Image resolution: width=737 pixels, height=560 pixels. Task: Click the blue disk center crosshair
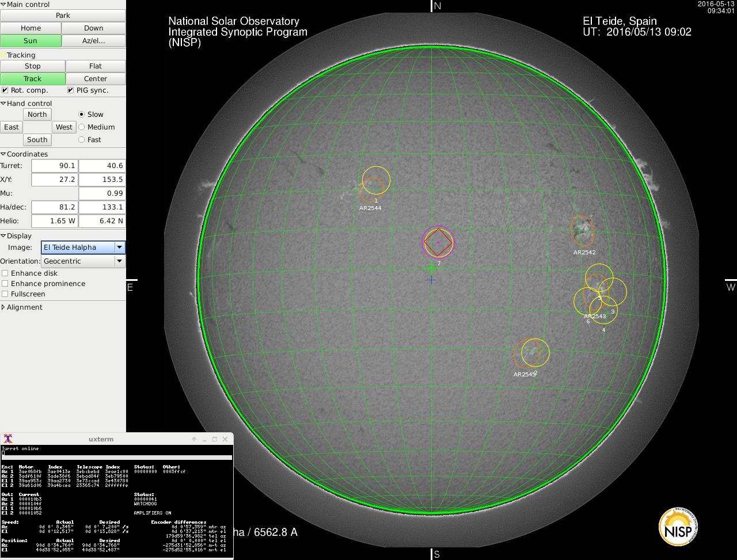tap(431, 280)
